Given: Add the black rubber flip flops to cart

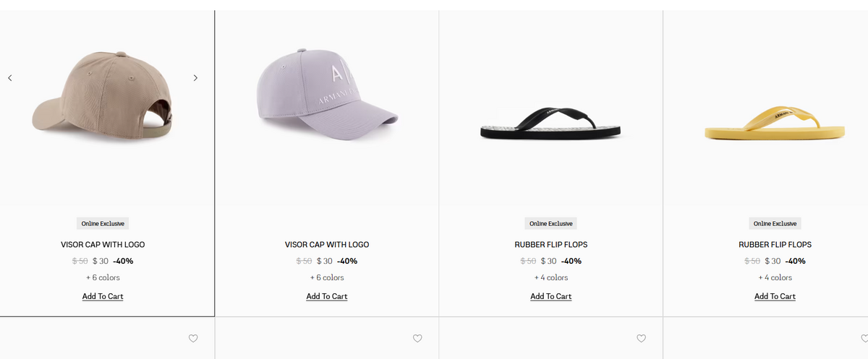Looking at the screenshot, I should pyautogui.click(x=550, y=296).
